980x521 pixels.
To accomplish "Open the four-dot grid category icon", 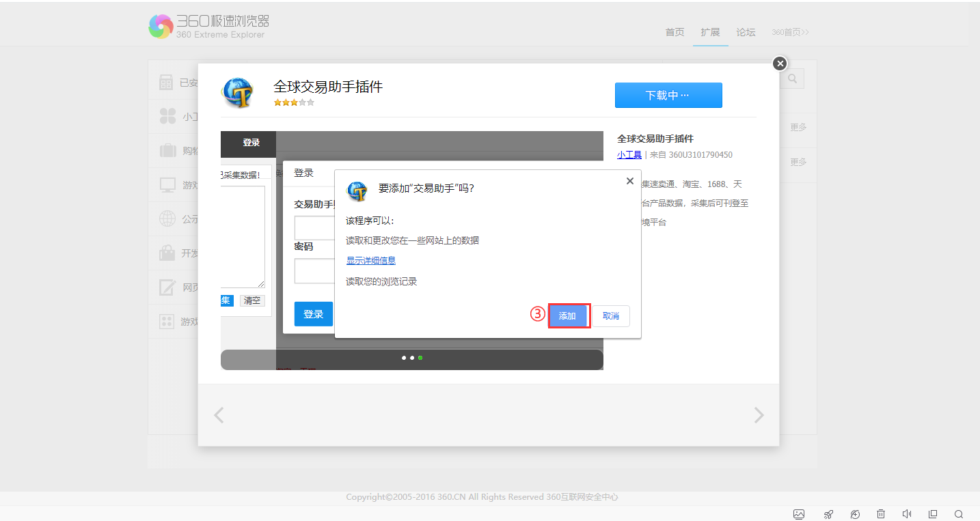I will coord(166,321).
